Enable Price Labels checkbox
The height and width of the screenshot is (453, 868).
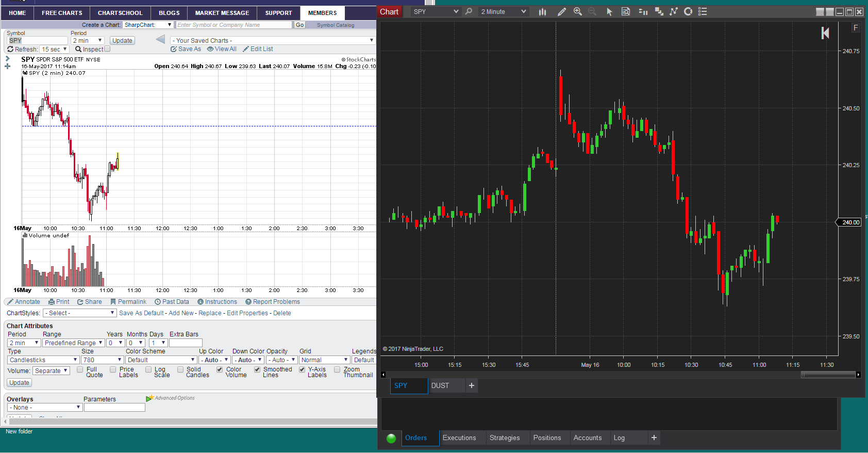click(113, 369)
